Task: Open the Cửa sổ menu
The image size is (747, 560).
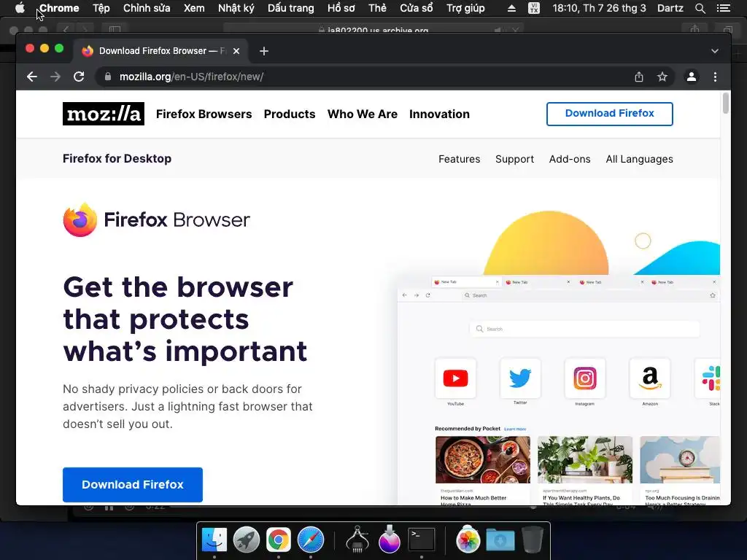Action: pyautogui.click(x=417, y=8)
